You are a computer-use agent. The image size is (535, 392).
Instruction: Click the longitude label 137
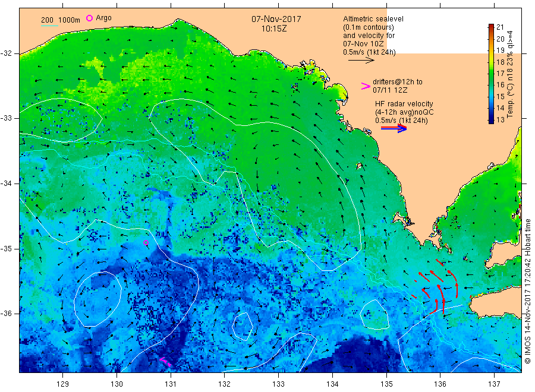(494, 384)
